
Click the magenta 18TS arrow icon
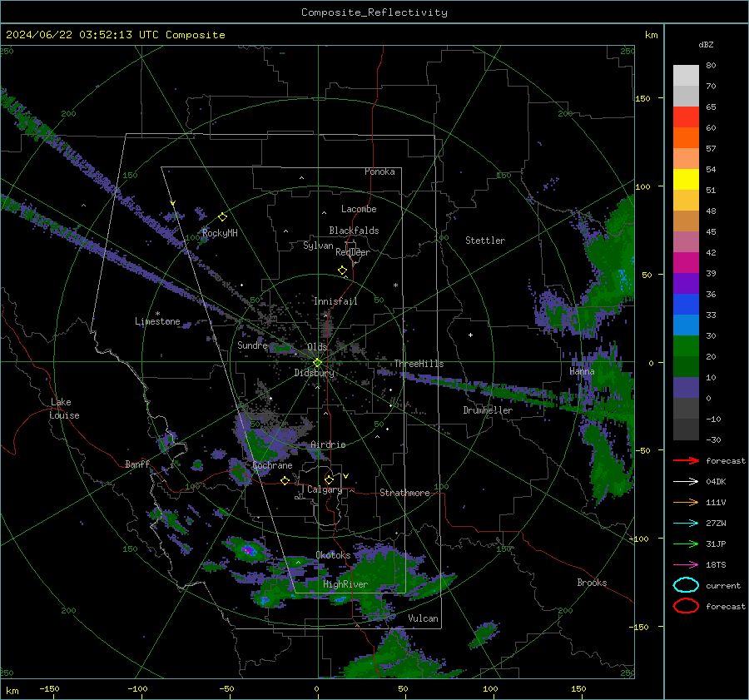[x=686, y=565]
